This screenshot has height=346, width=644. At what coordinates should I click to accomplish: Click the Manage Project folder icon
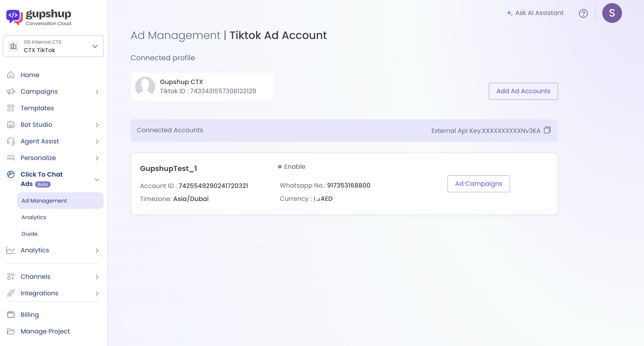11,331
